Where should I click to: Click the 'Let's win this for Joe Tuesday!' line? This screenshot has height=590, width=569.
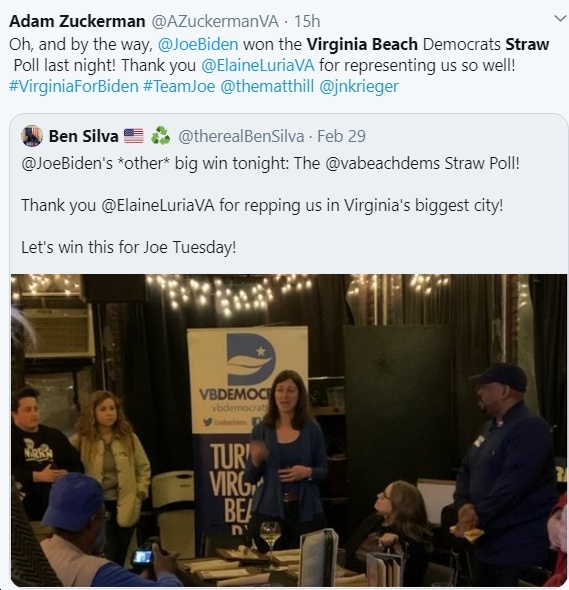(x=129, y=248)
